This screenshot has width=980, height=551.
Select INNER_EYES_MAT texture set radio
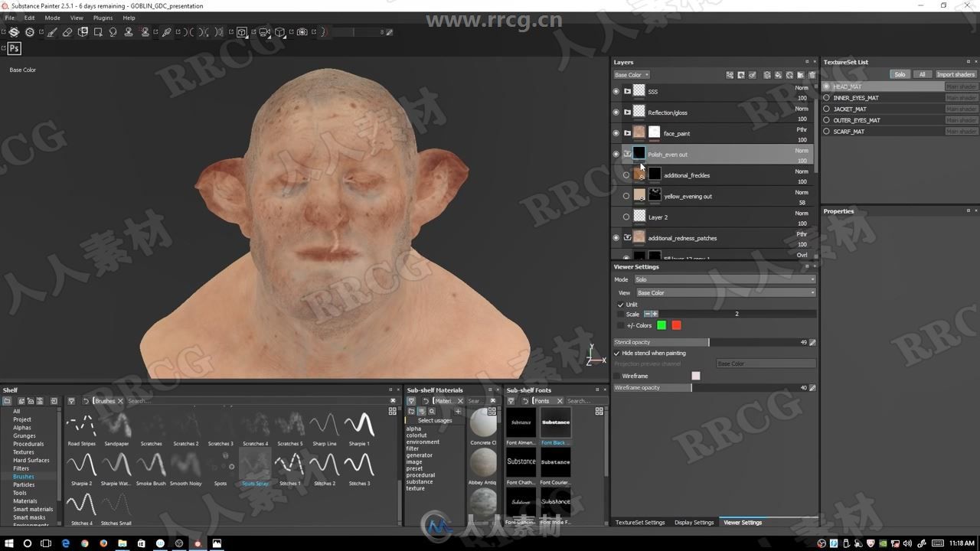(x=826, y=98)
